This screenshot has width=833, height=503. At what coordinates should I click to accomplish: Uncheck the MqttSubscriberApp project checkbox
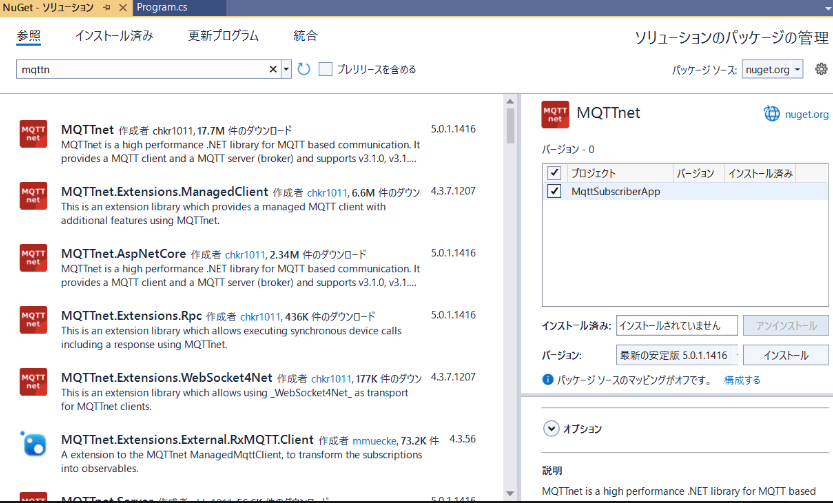click(x=554, y=191)
